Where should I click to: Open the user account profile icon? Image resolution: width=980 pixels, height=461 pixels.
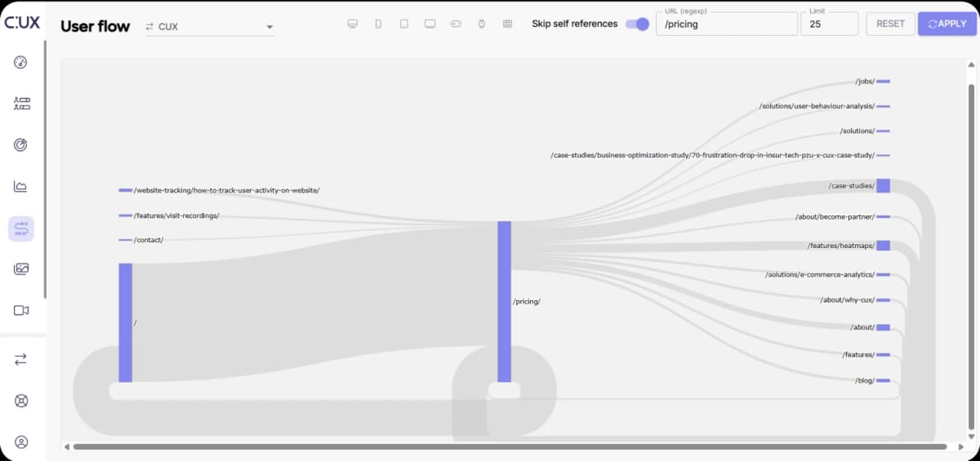tap(21, 442)
